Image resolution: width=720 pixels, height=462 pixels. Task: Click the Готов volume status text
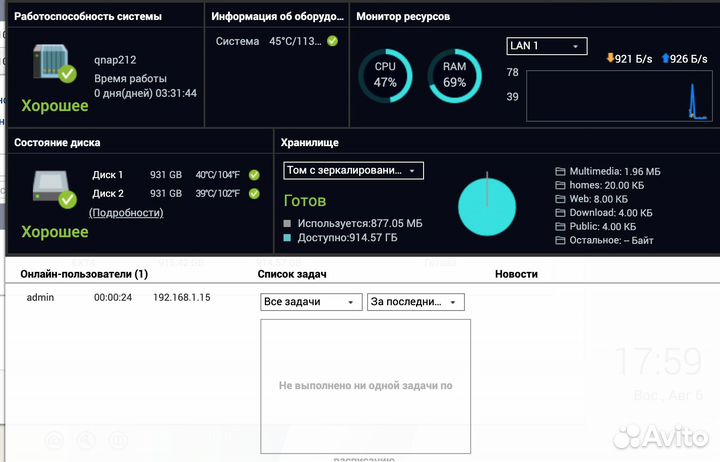coord(305,201)
